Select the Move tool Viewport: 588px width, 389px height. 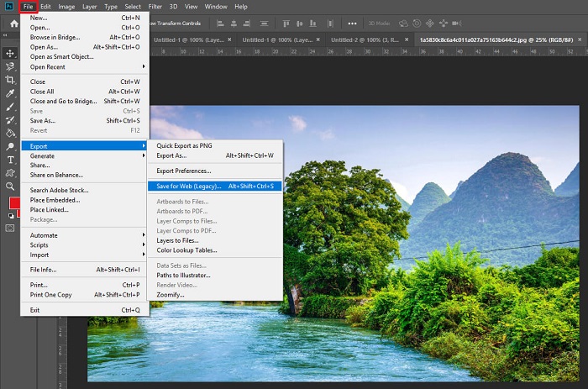pyautogui.click(x=11, y=53)
